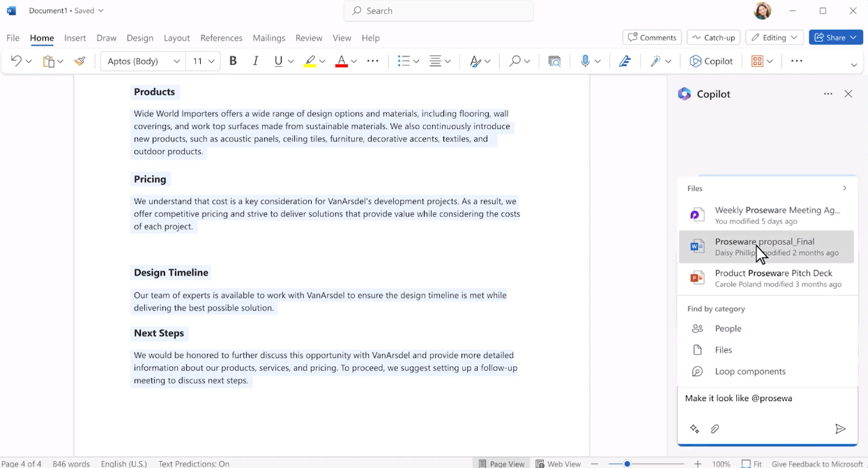Open ribbon overflow more options
The image size is (868, 468).
click(797, 61)
